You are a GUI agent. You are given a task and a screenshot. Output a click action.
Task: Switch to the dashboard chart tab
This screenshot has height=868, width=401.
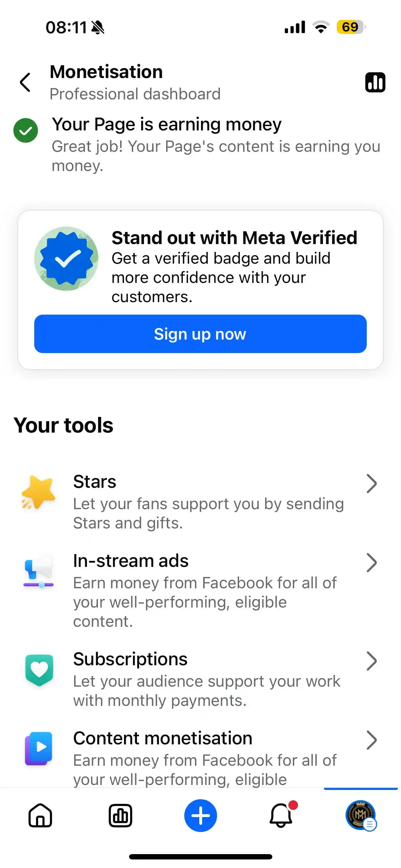pyautogui.click(x=120, y=815)
